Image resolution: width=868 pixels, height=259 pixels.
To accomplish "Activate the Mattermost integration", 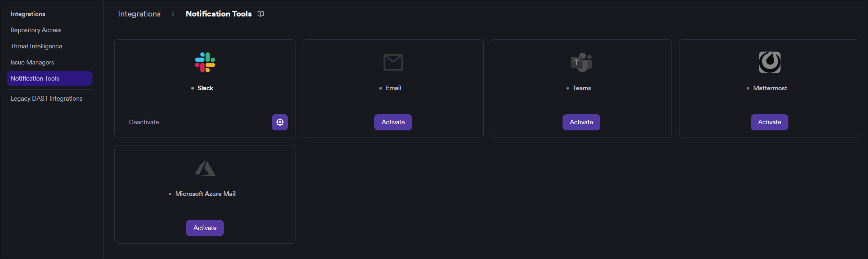I will (x=769, y=122).
